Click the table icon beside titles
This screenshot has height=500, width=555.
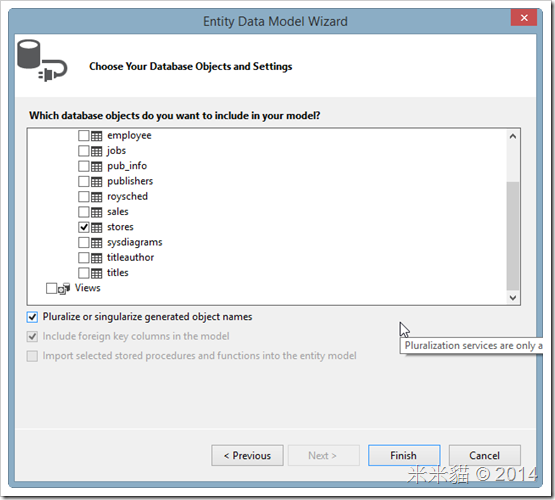[x=97, y=273]
